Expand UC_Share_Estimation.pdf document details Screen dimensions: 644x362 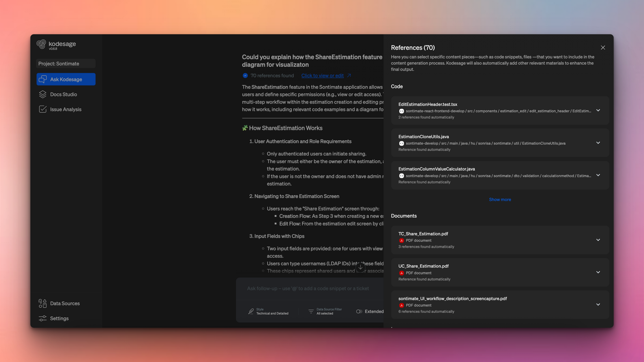pyautogui.click(x=598, y=272)
